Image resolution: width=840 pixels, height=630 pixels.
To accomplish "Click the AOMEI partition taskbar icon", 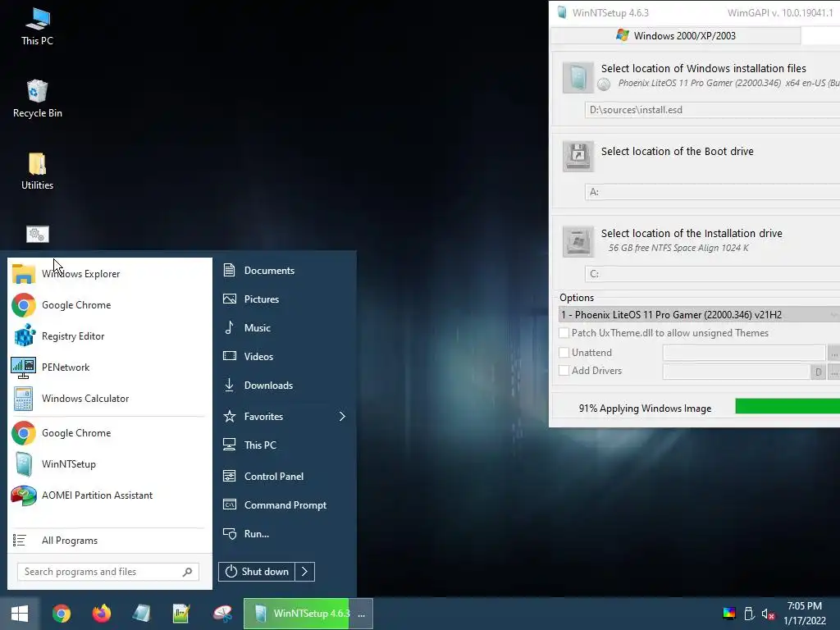I will (222, 614).
